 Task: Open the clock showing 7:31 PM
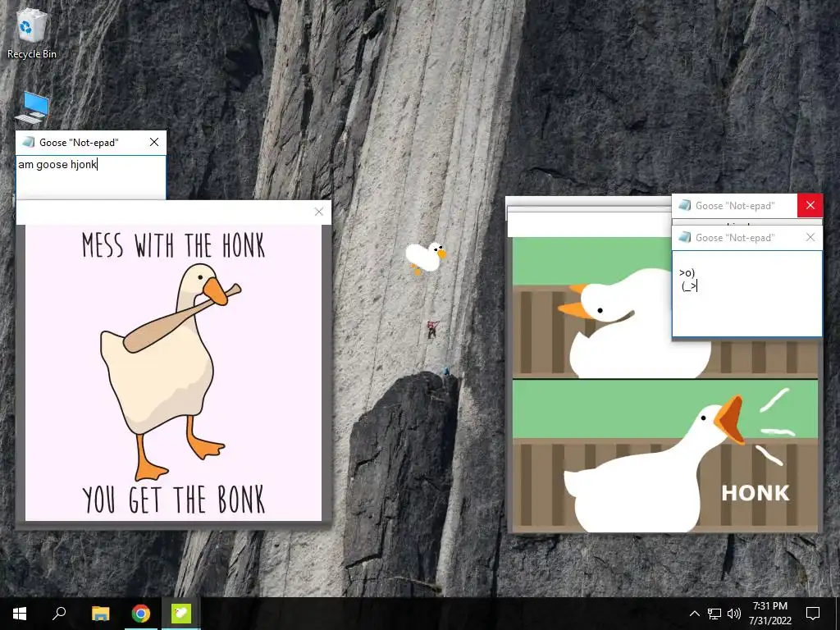[770, 614]
